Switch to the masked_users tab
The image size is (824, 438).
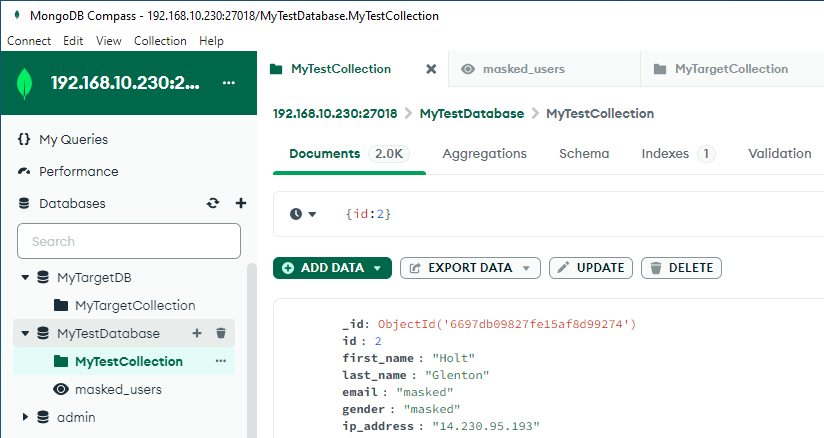tap(524, 69)
